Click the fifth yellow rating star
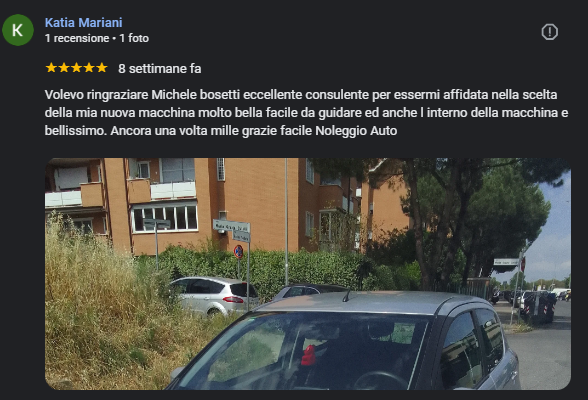588x400 pixels. point(102,68)
